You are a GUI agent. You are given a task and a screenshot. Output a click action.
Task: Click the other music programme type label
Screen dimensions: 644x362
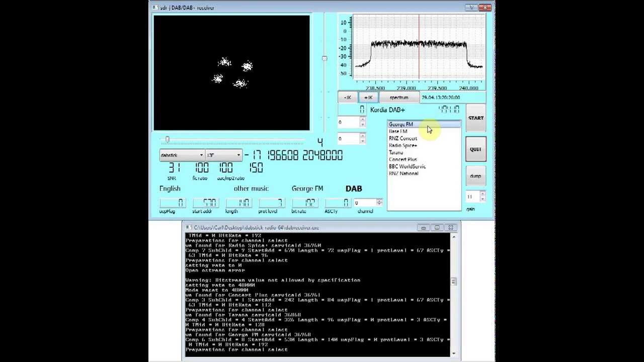251,189
